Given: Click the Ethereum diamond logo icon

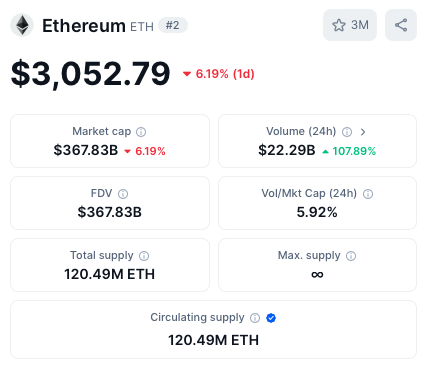Looking at the screenshot, I should click(x=22, y=25).
